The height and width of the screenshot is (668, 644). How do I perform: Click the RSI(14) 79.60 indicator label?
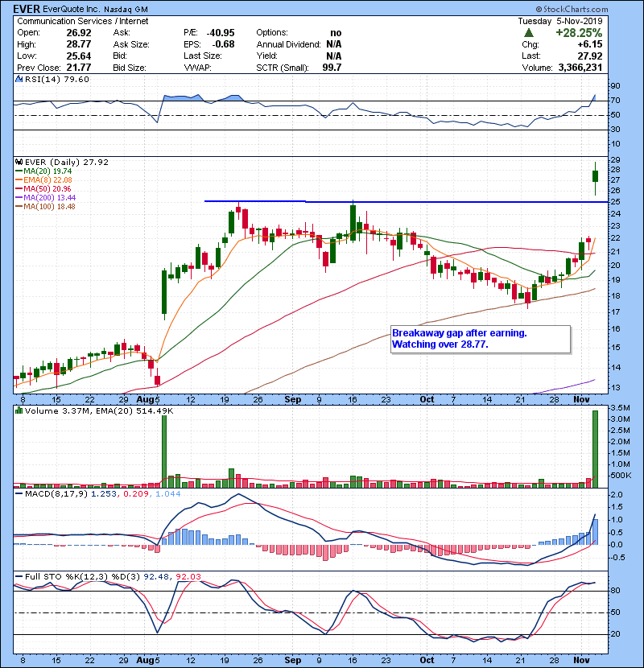point(56,79)
